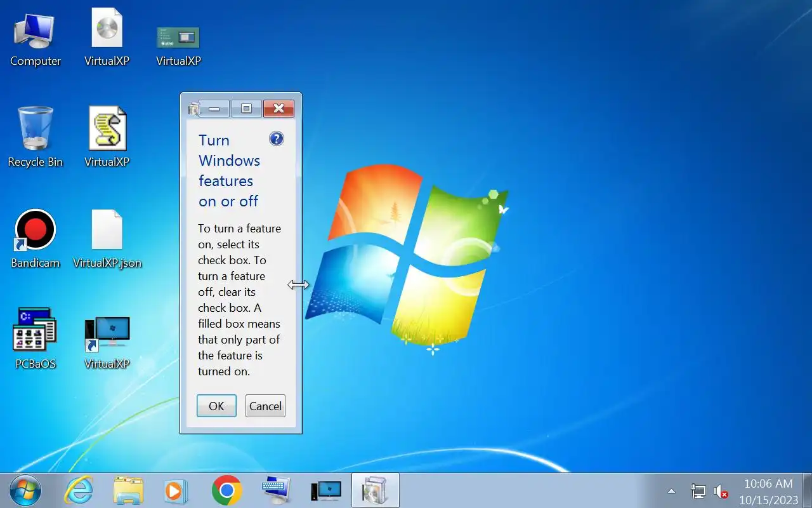Show hidden tray icons arrow
The width and height of the screenshot is (812, 508).
point(671,491)
